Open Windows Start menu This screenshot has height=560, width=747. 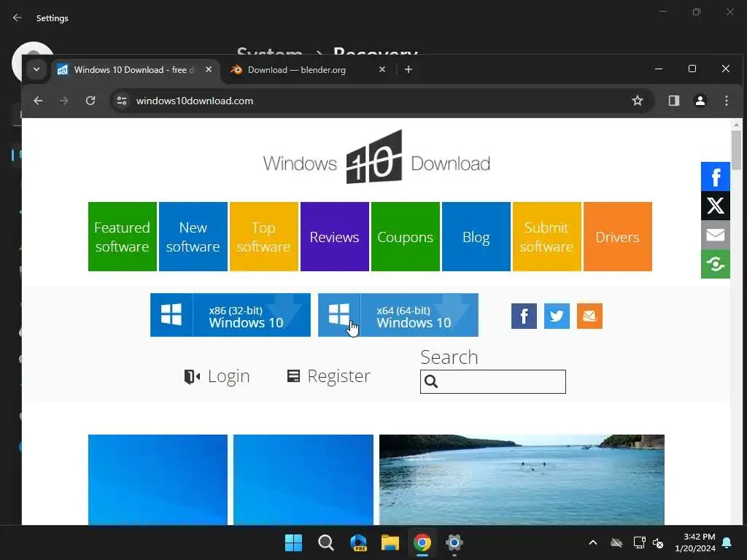[x=293, y=542]
